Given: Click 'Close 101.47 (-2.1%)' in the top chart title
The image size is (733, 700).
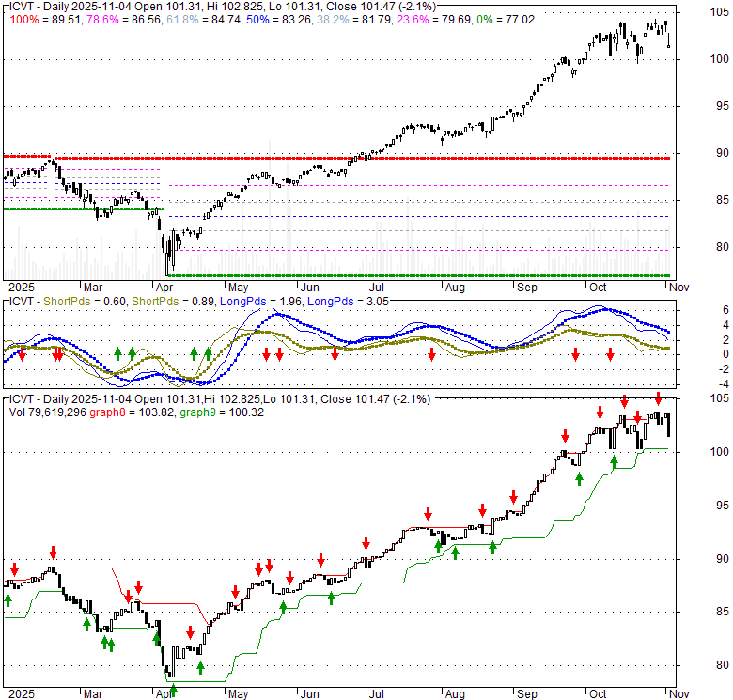Looking at the screenshot, I should pos(381,7).
